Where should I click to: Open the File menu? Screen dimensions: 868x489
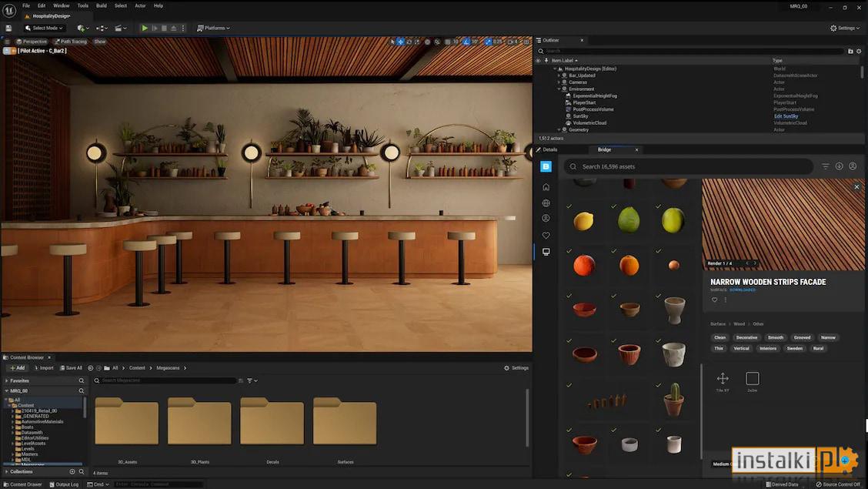[26, 5]
